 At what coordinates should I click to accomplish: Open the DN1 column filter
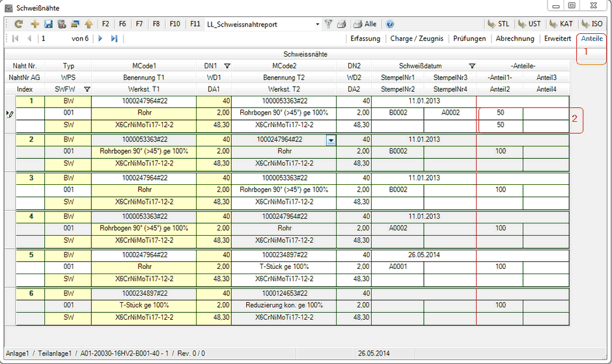click(x=227, y=66)
